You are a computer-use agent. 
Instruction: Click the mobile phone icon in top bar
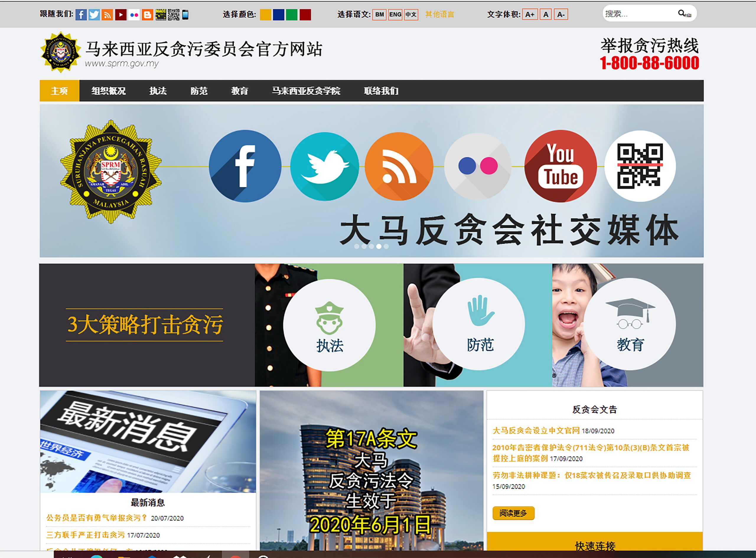(x=185, y=14)
